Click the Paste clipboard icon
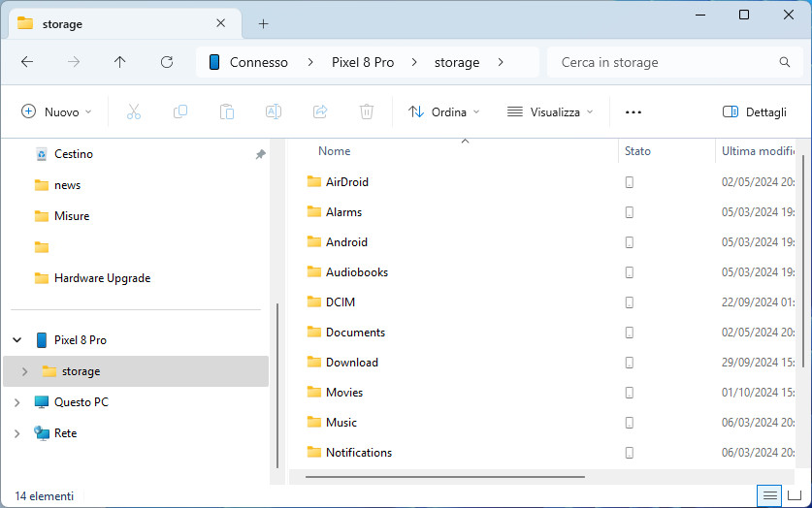 coord(227,111)
